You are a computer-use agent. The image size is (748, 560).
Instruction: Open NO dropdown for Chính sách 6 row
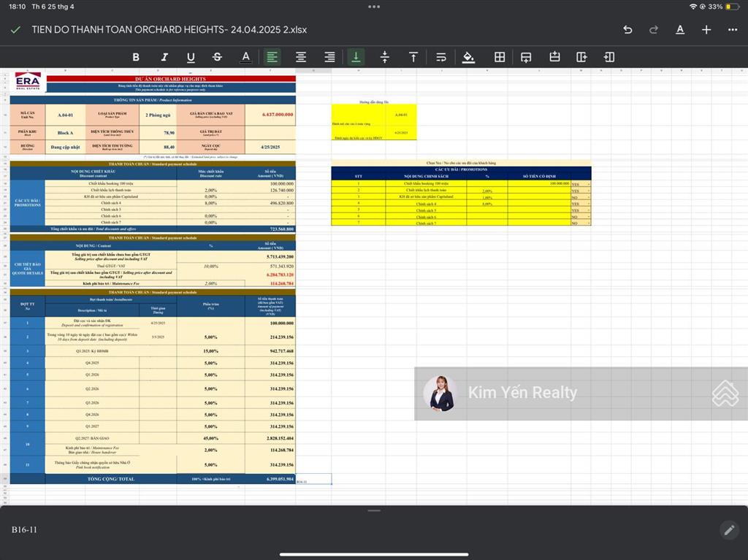pyautogui.click(x=581, y=217)
